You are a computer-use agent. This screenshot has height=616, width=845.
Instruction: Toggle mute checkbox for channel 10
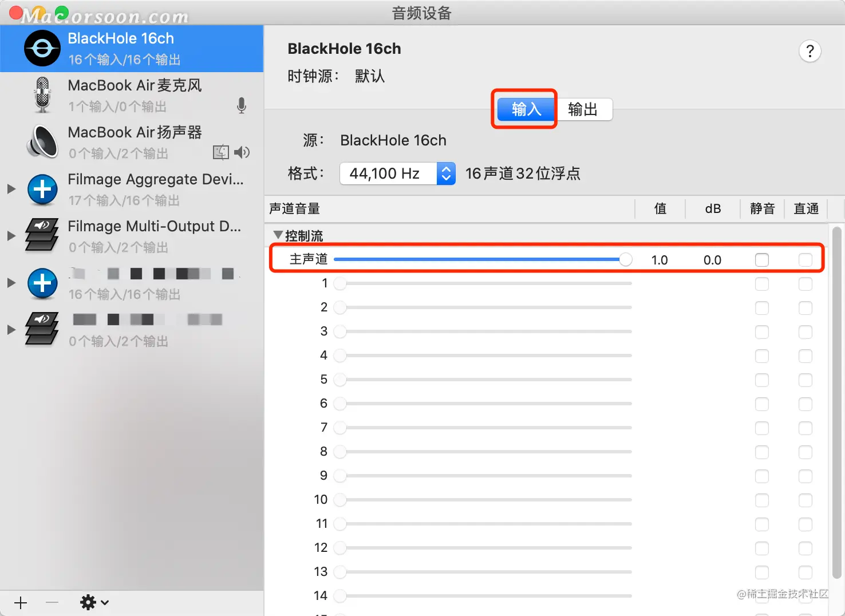[762, 500]
